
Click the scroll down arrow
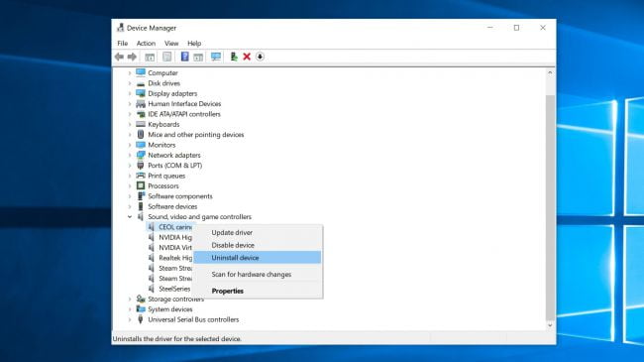[x=550, y=325]
